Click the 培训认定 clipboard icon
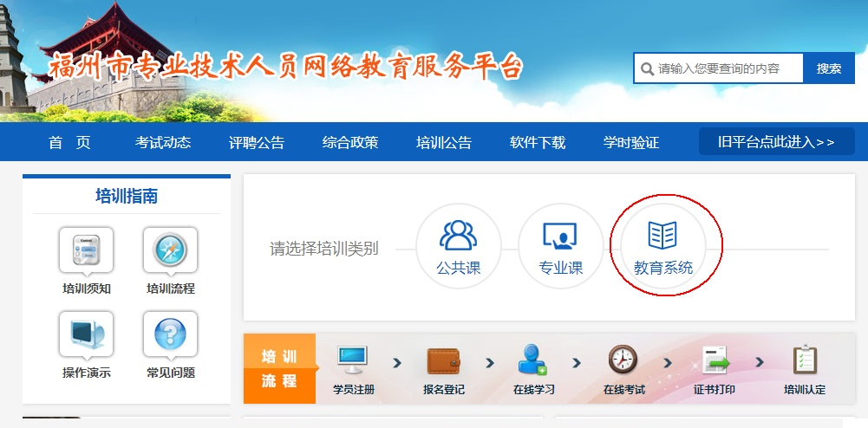The image size is (868, 428). [805, 360]
